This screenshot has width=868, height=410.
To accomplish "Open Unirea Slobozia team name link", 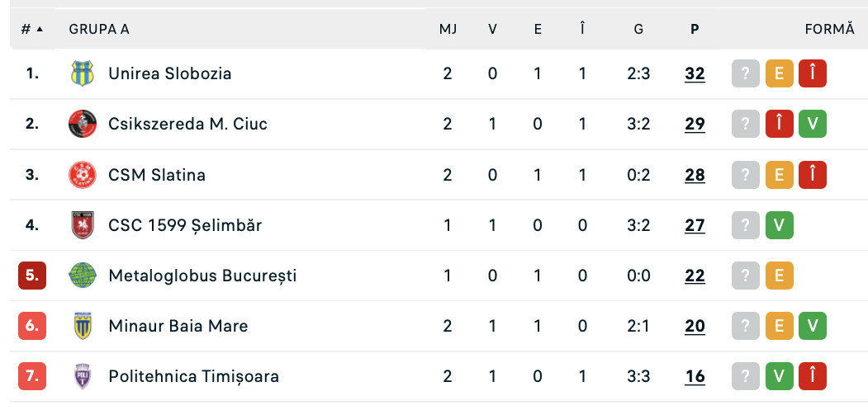I will pos(169,73).
